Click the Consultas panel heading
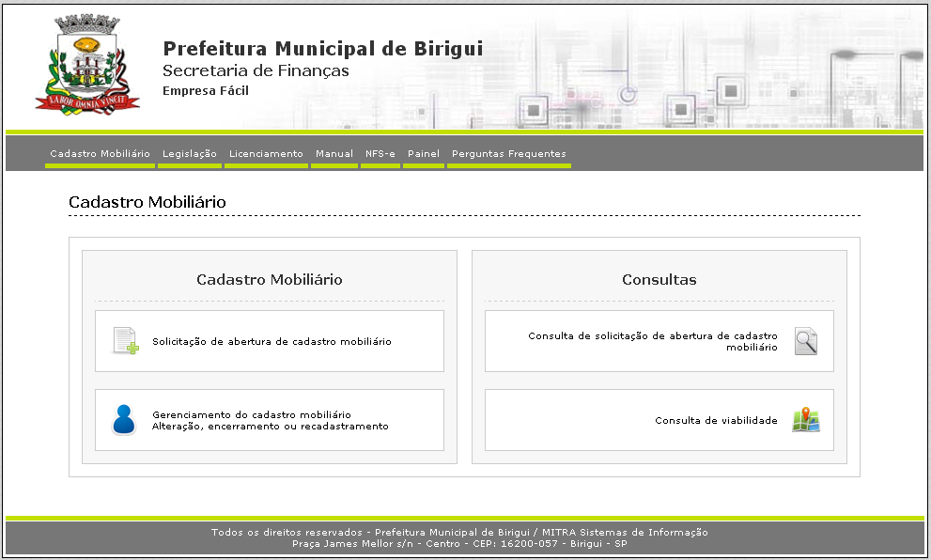The image size is (931, 560). pos(659,280)
